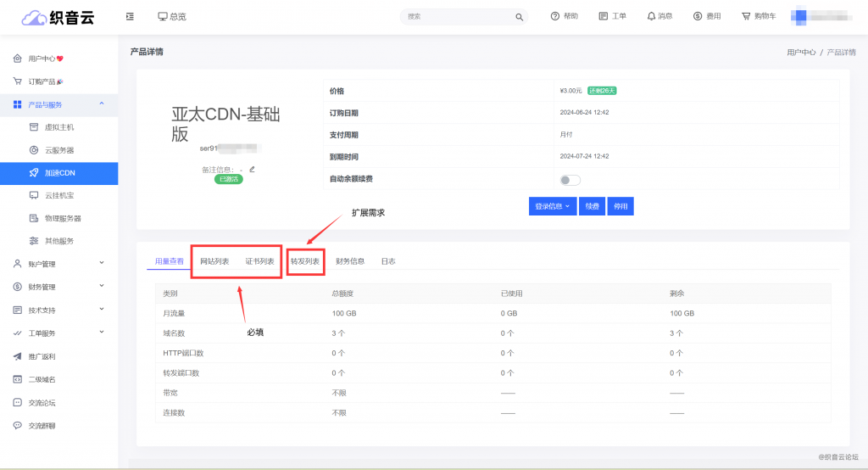Open 工单 tickets in the top bar

click(612, 16)
